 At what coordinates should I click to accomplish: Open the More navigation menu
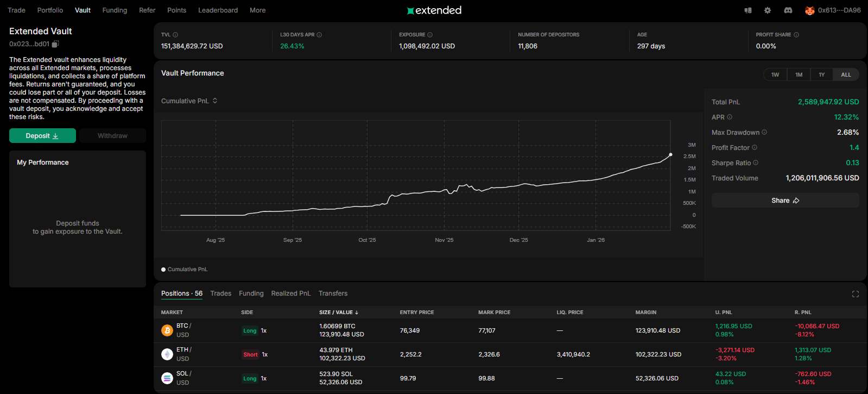tap(257, 10)
